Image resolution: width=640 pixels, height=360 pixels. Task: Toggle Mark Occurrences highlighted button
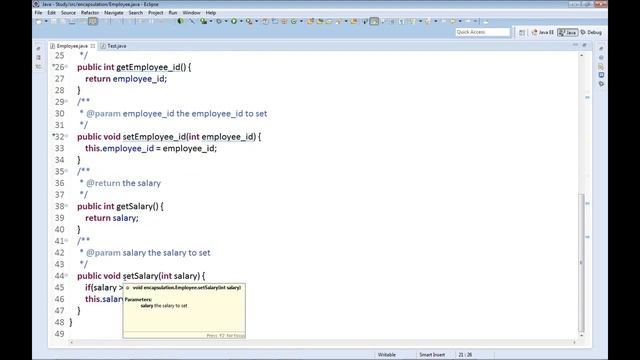[374, 21]
